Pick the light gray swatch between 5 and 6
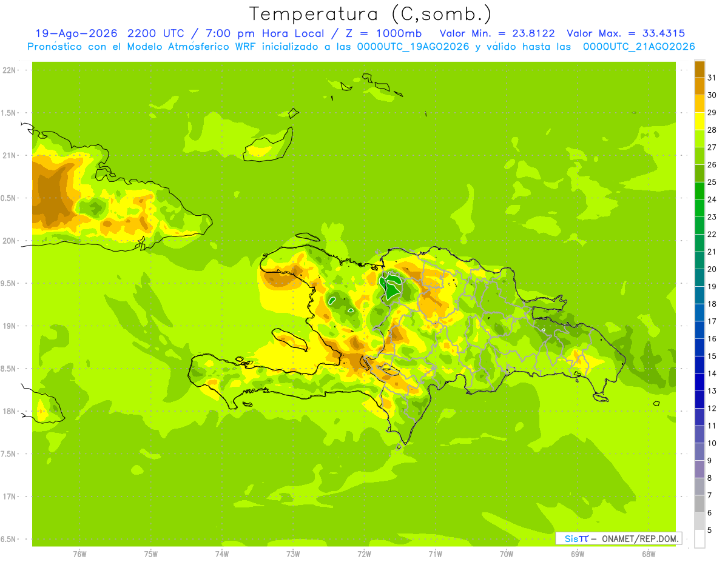Image resolution: width=728 pixels, height=562 pixels. 699,521
